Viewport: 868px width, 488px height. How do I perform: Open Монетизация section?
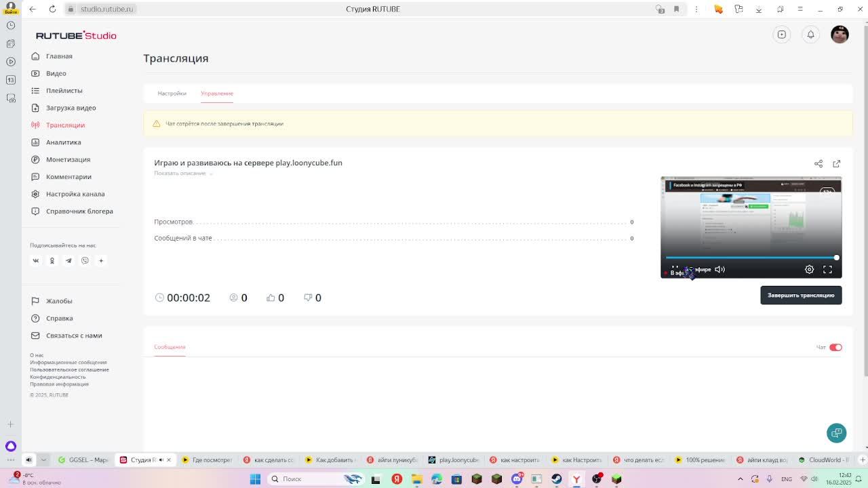coord(68,159)
